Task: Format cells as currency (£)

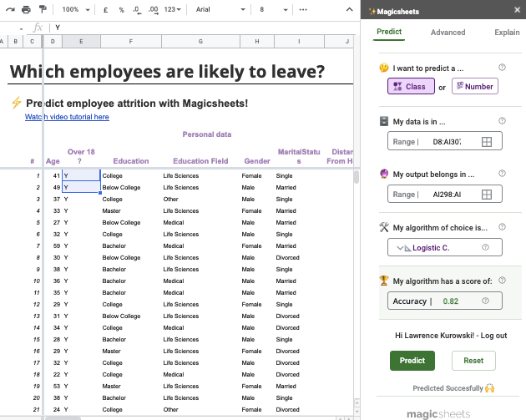Action: click(x=105, y=9)
